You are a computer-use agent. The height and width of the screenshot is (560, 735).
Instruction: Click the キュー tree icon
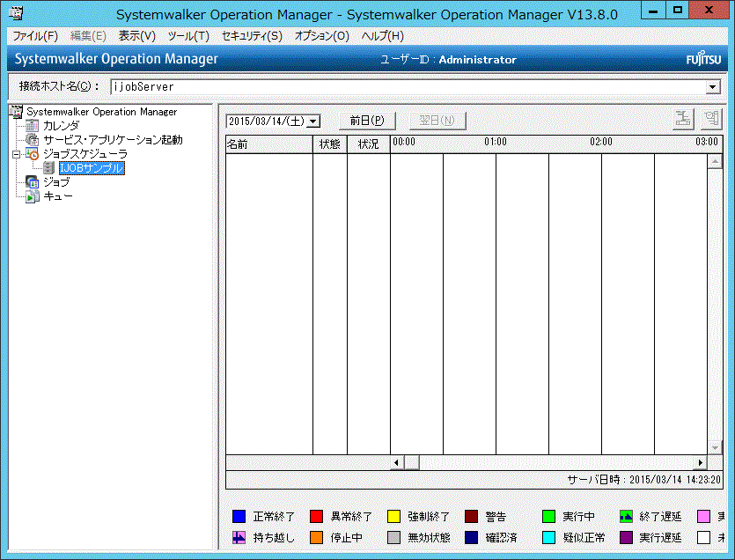click(x=33, y=196)
